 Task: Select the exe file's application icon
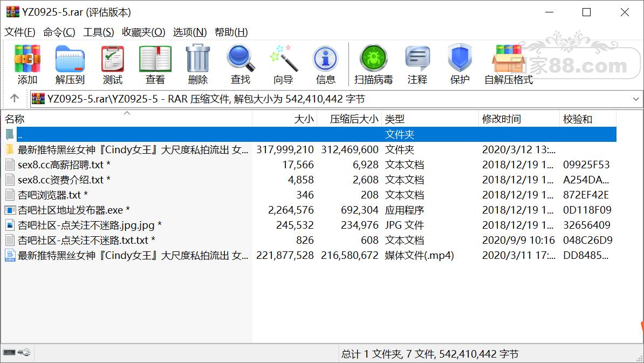click(x=10, y=210)
